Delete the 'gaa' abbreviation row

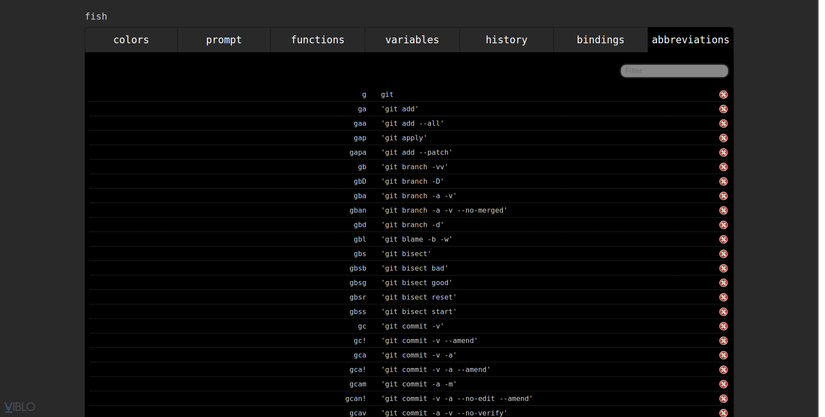[x=723, y=124]
